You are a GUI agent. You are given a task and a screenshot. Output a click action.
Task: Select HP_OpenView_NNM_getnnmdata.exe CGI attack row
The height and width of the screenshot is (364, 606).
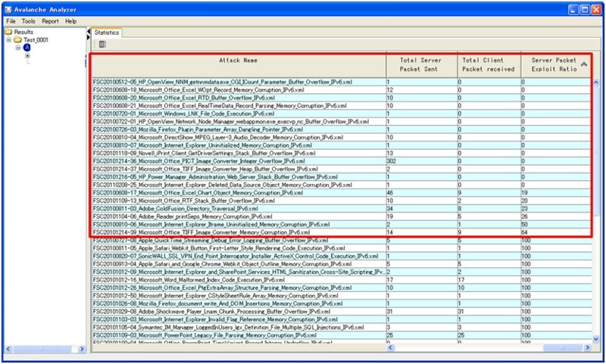pyautogui.click(x=342, y=82)
